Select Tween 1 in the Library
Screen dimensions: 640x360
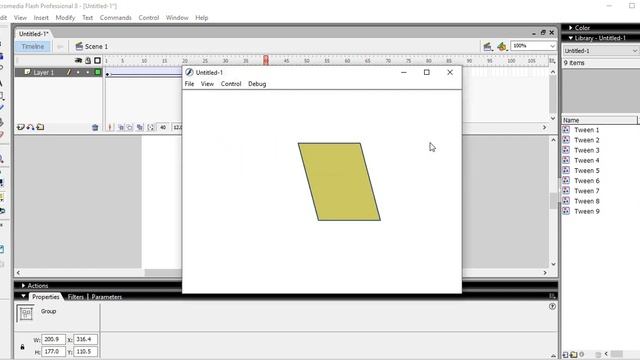586,130
